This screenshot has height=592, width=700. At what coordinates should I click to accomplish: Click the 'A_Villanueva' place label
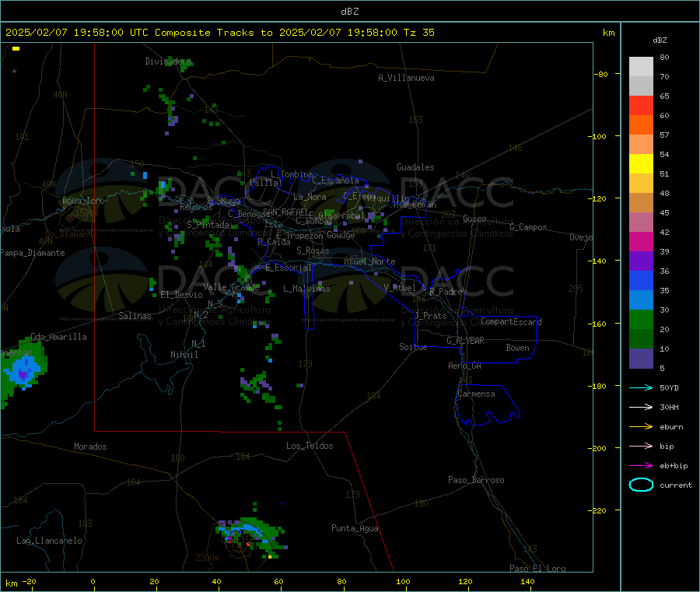(x=406, y=78)
